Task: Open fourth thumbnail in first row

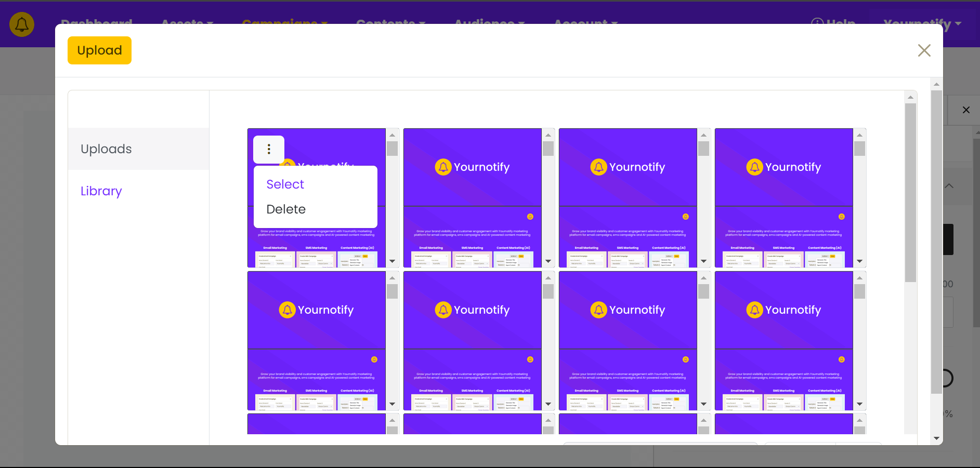Action: click(x=784, y=198)
